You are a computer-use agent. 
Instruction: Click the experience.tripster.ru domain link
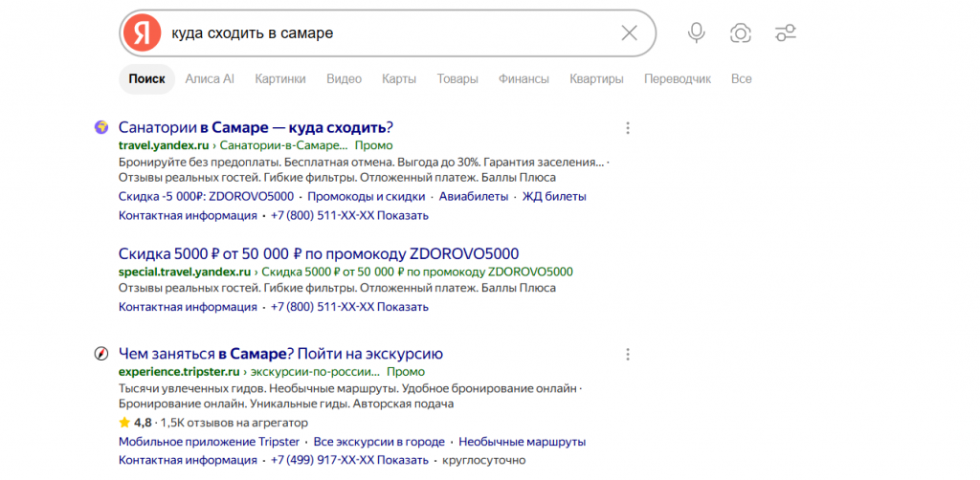[179, 372]
